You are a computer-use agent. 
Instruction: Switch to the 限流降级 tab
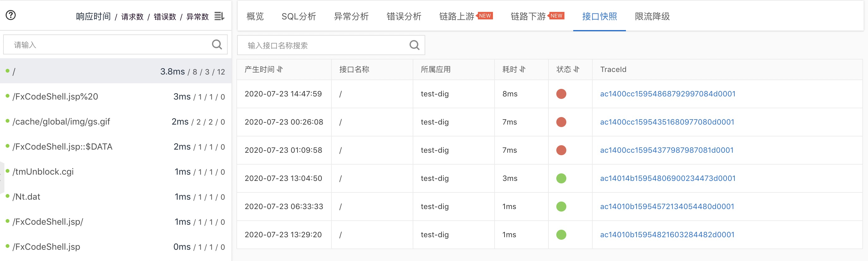pos(652,16)
